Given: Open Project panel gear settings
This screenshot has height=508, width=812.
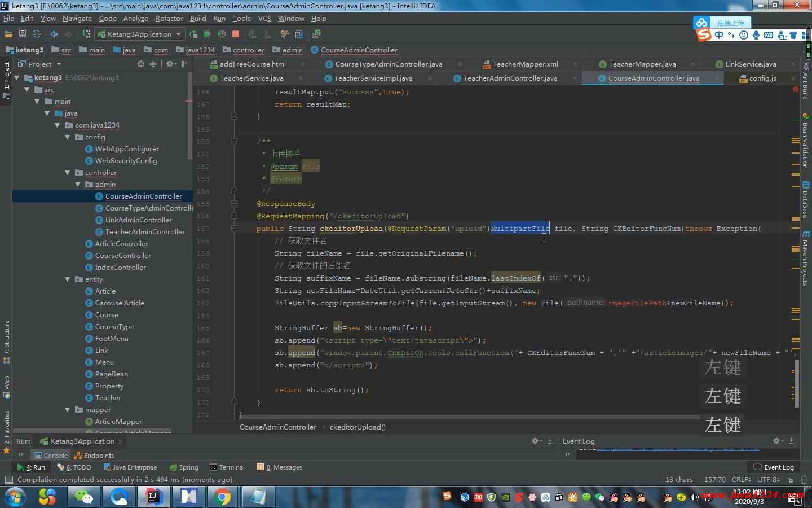Looking at the screenshot, I should (170, 64).
